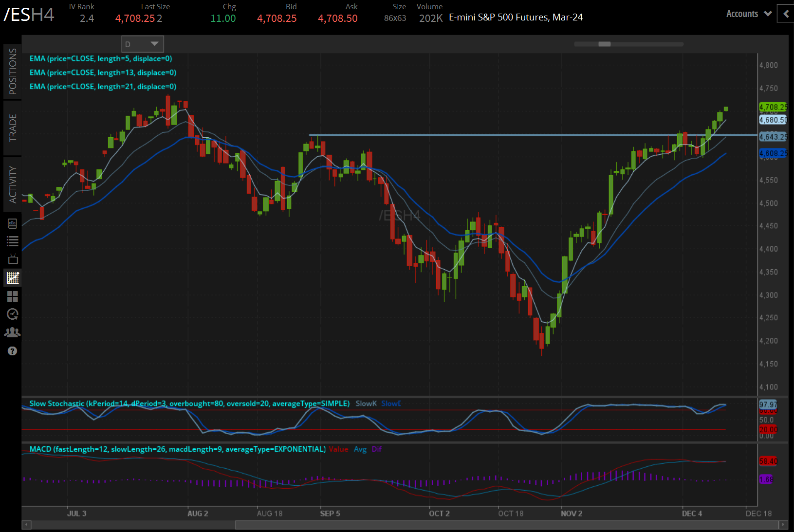This screenshot has height=532, width=794.
Task: Click the SEP 5 date on time axis
Action: pos(330,514)
